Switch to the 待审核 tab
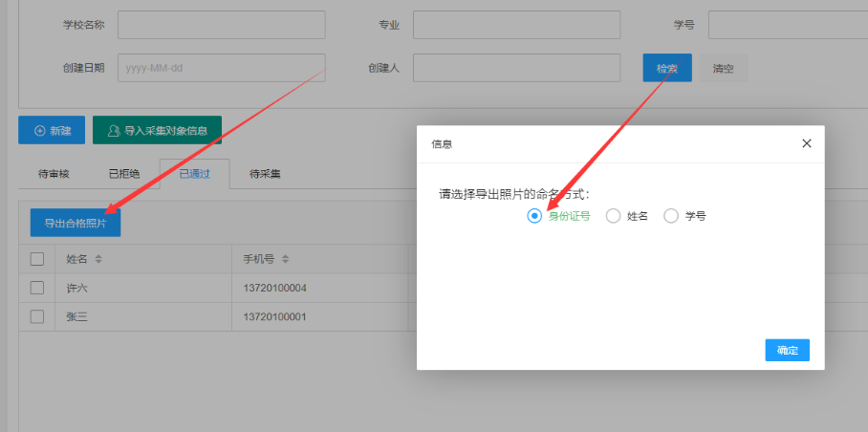This screenshot has width=868, height=432. 54,174
